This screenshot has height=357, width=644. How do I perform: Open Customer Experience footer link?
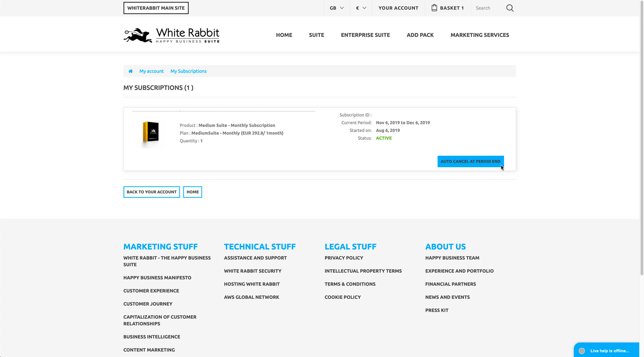(x=151, y=291)
